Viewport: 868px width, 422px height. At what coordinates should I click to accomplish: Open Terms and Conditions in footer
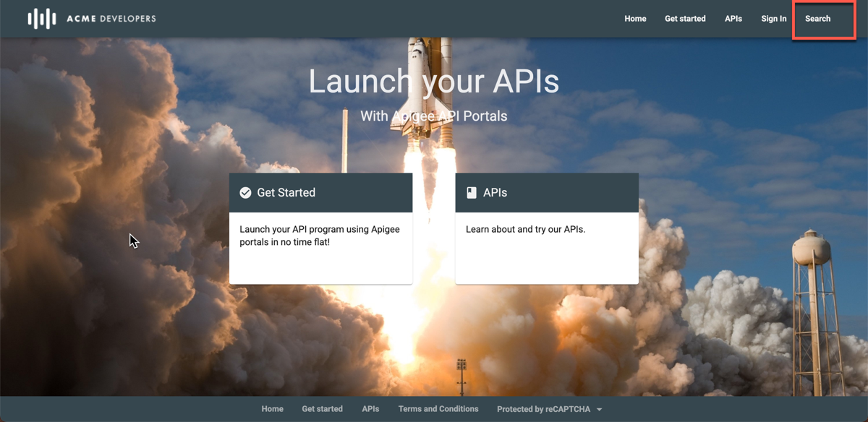coord(438,409)
